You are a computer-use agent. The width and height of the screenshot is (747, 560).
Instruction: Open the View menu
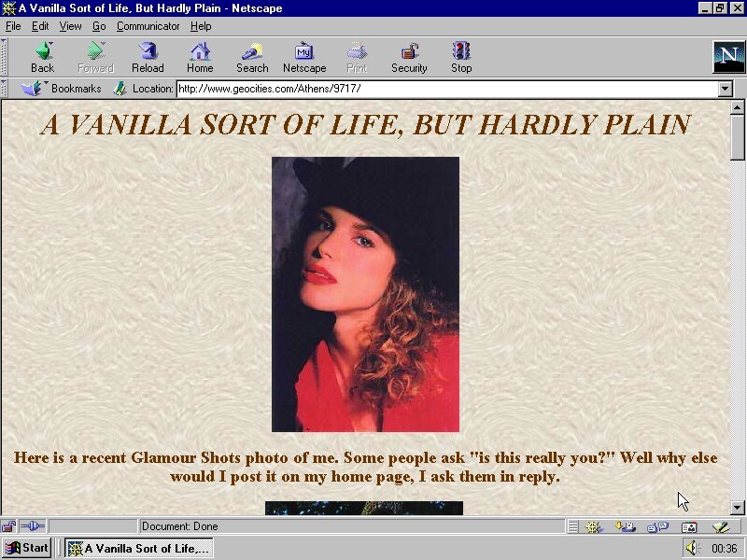70,26
